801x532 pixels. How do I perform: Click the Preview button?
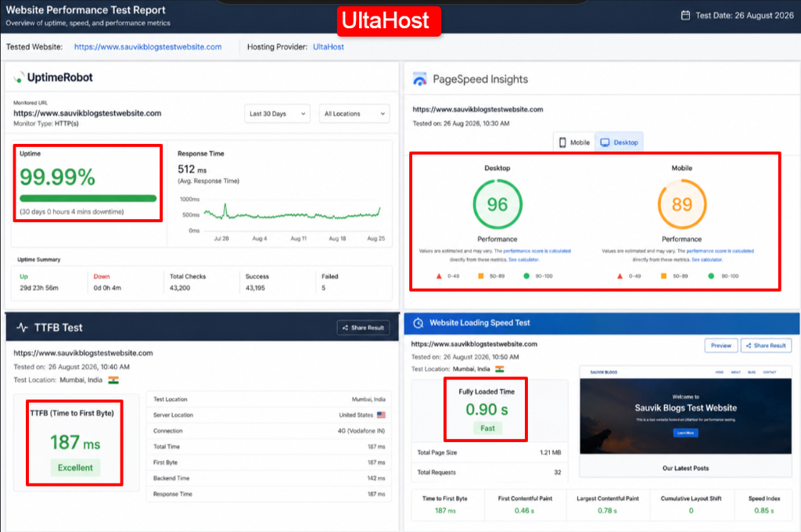tap(720, 346)
